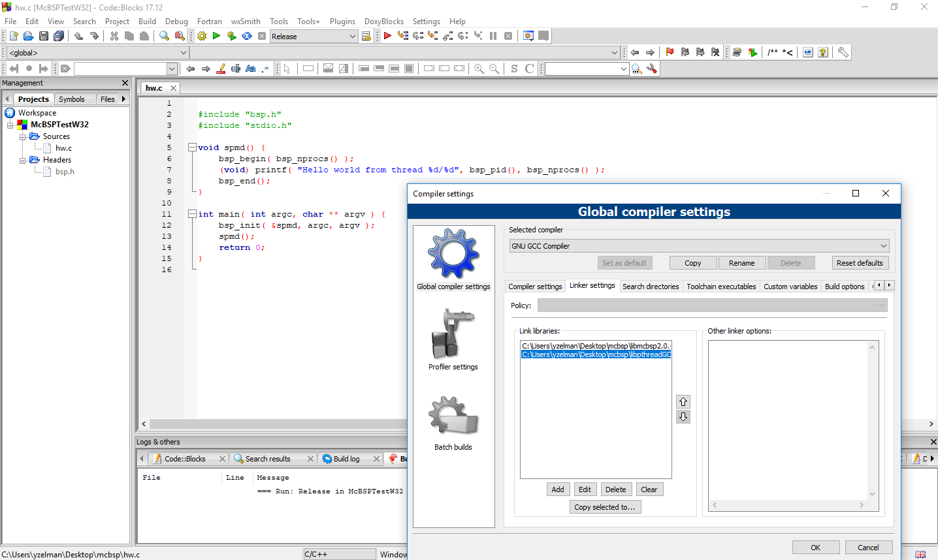Cut selection with the scissors icon

pos(114,36)
